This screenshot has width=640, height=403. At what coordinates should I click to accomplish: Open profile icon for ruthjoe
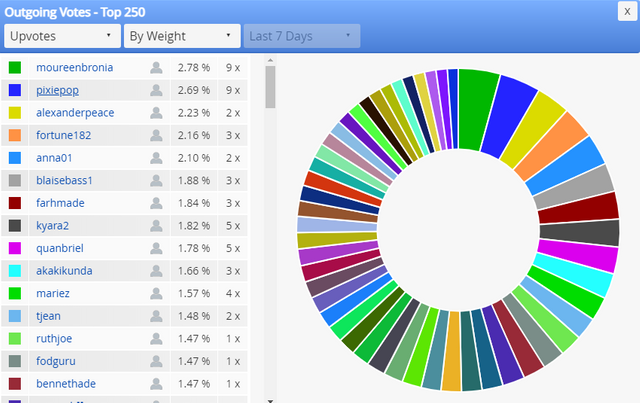[156, 339]
